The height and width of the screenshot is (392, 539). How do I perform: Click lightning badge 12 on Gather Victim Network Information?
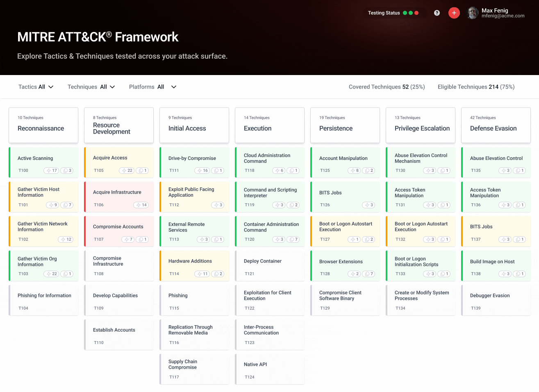[66, 239]
